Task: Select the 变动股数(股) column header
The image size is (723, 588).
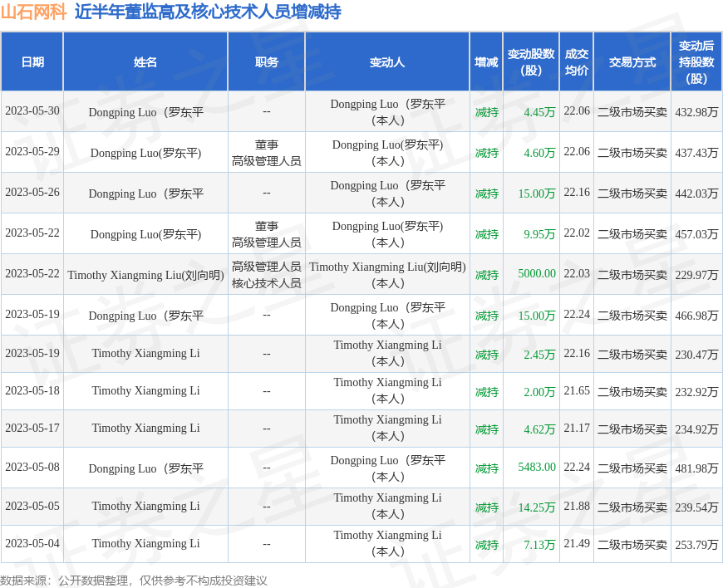Action: point(531,62)
